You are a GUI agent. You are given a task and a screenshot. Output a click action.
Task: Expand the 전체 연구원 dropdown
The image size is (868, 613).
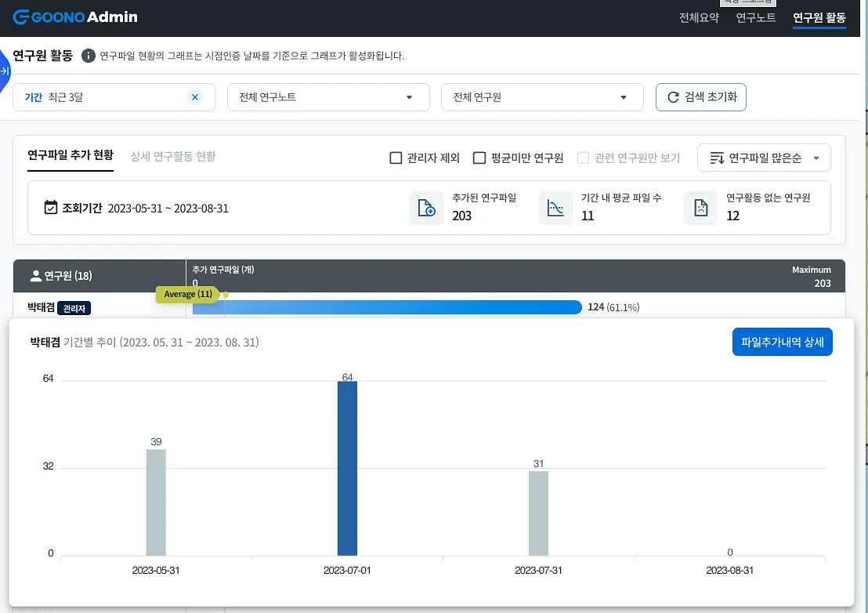pos(542,97)
